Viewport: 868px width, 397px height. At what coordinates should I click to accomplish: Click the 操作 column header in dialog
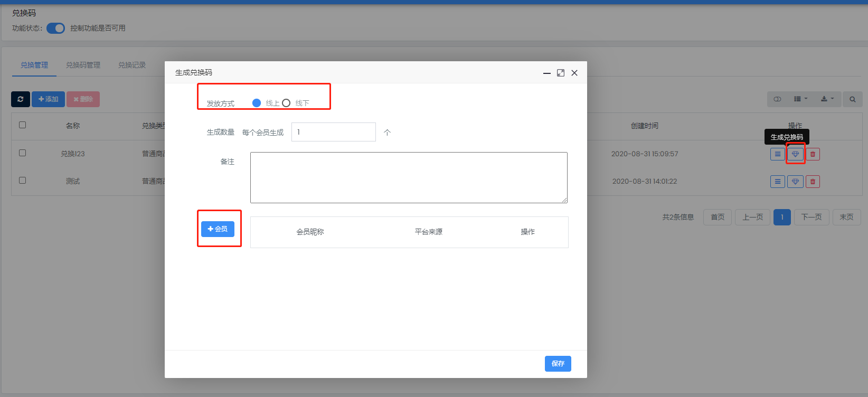click(528, 232)
